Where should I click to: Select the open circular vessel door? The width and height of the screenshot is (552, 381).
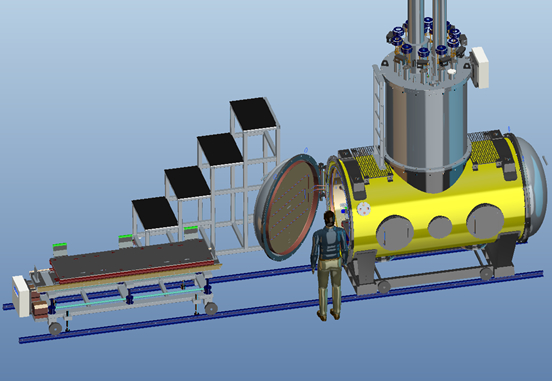click(287, 207)
